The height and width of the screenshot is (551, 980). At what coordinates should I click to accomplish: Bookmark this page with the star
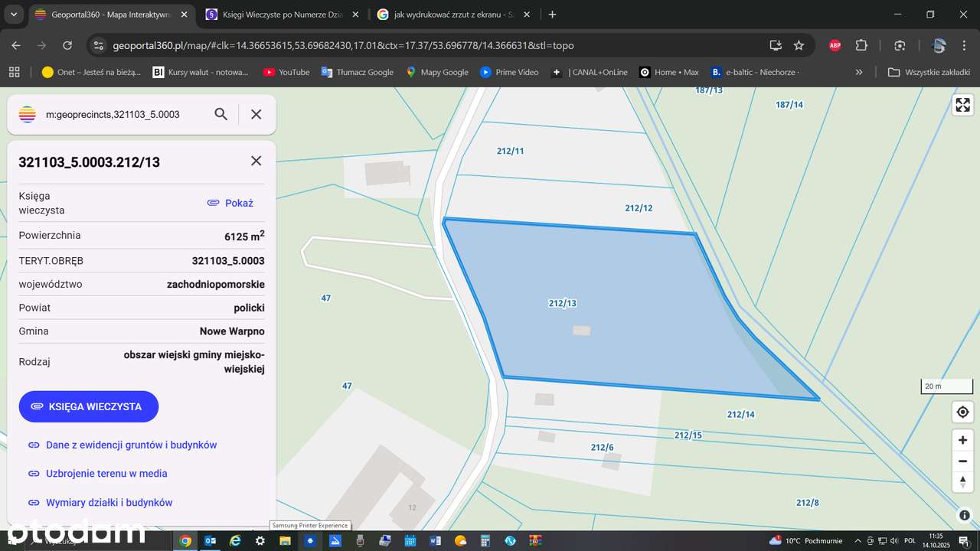799,46
